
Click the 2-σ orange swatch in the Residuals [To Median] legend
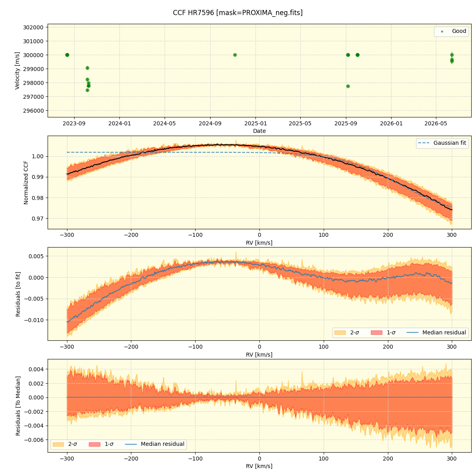pyautogui.click(x=58, y=444)
